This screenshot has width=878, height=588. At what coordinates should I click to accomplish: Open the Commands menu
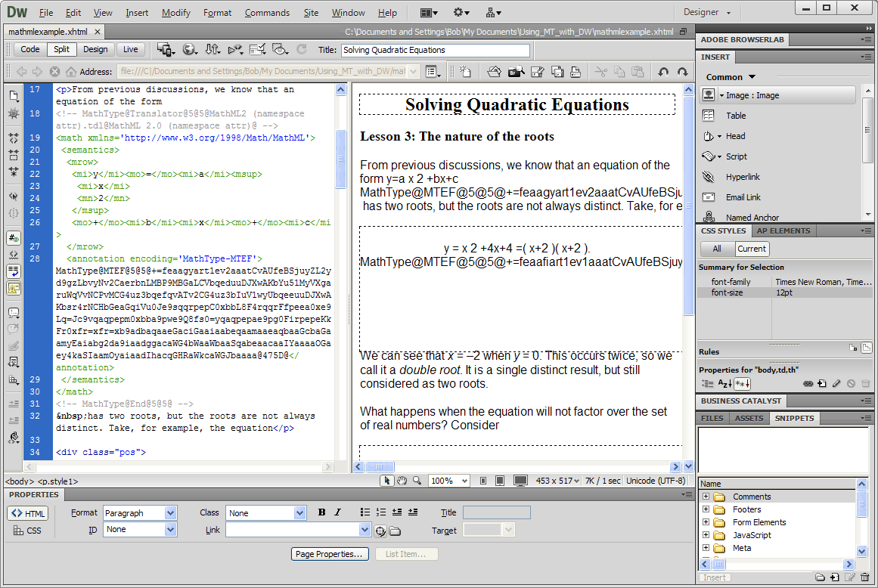(x=267, y=12)
